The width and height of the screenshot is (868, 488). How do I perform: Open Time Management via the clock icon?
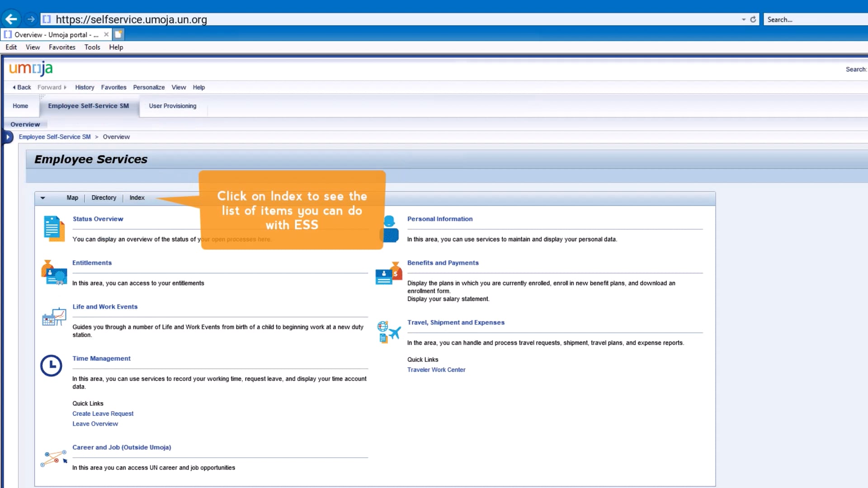(x=51, y=366)
